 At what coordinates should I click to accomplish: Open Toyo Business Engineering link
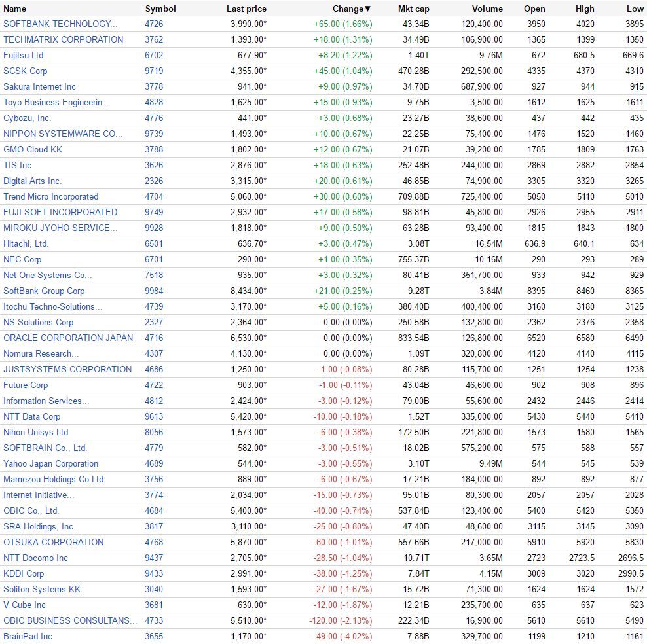[56, 102]
